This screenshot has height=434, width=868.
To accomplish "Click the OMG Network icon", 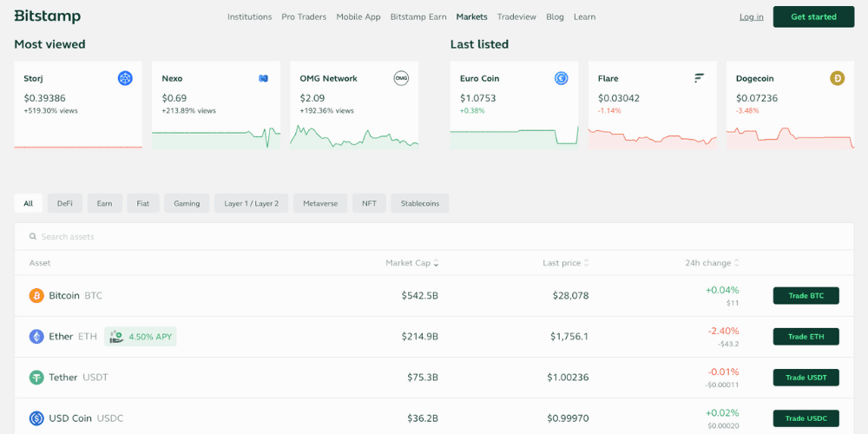I will pos(401,78).
